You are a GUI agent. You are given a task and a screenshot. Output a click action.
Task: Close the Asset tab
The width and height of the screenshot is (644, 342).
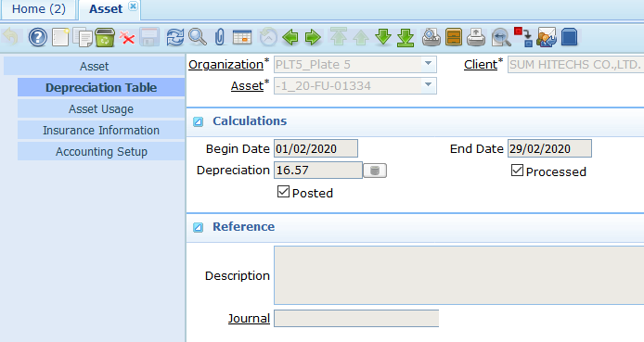click(x=133, y=6)
